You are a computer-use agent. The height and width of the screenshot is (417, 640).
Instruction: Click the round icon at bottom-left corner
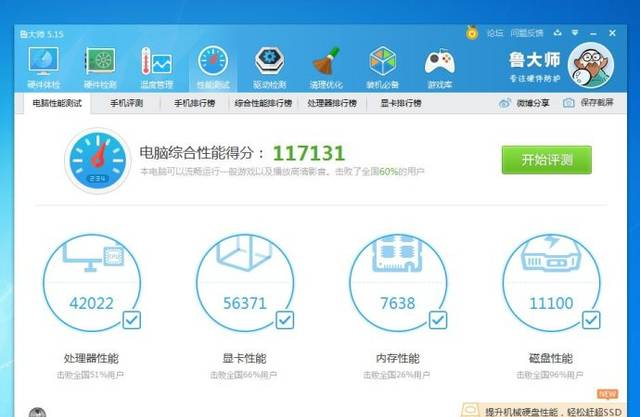(38, 413)
